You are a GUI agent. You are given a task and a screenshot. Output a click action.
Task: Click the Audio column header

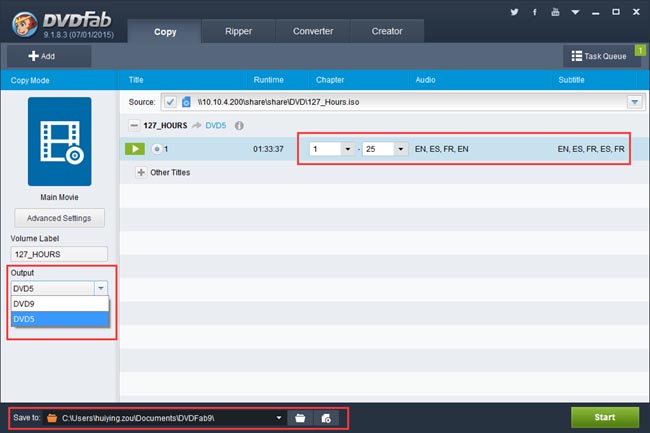coord(425,80)
